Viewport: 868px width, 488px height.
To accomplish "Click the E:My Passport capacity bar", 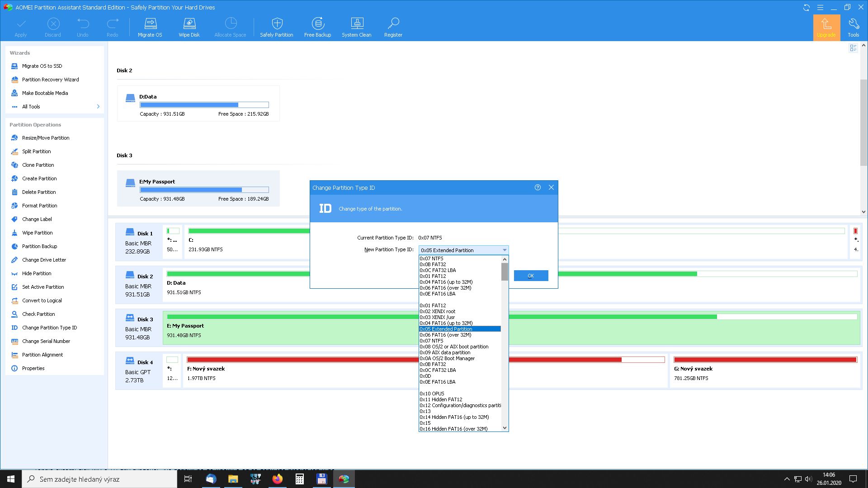I will click(204, 190).
